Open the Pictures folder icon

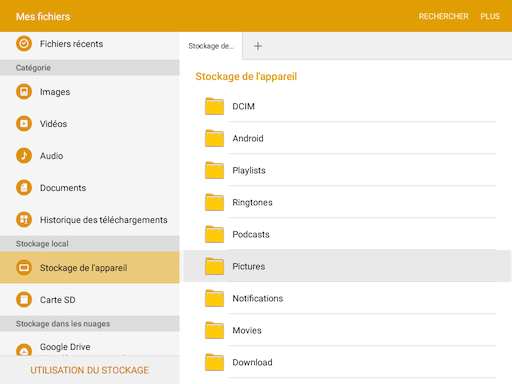(x=214, y=266)
